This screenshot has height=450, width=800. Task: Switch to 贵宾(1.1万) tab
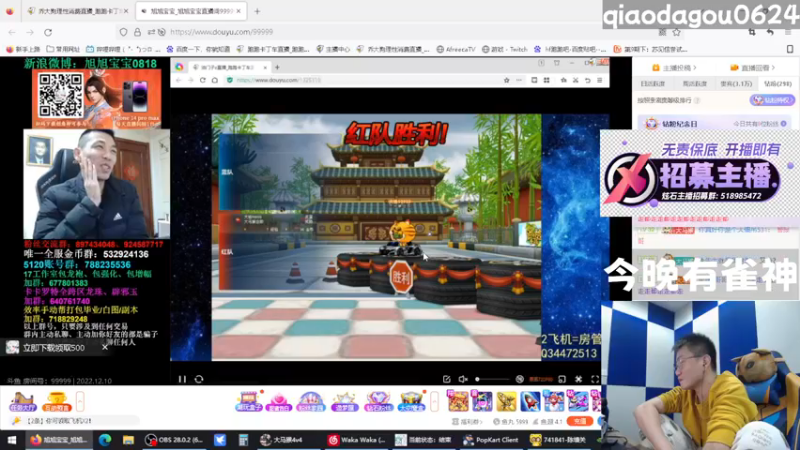[x=736, y=84]
